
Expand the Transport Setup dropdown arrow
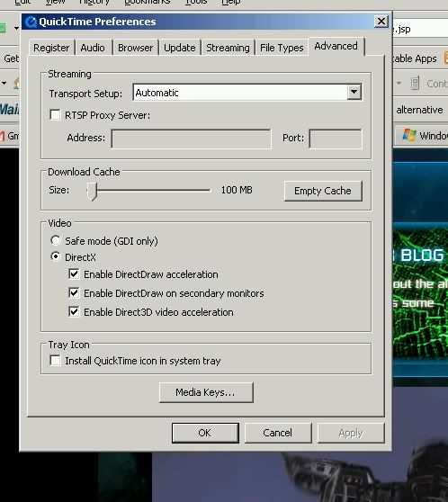click(354, 92)
